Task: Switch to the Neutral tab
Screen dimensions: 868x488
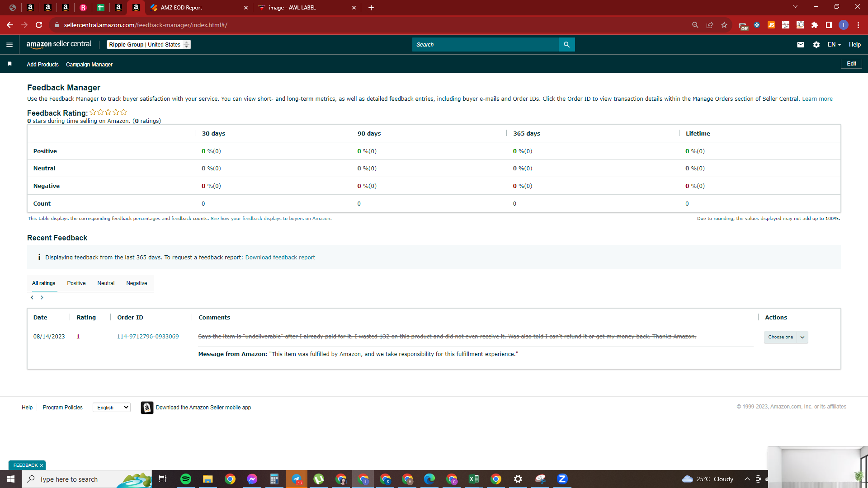Action: 106,283
